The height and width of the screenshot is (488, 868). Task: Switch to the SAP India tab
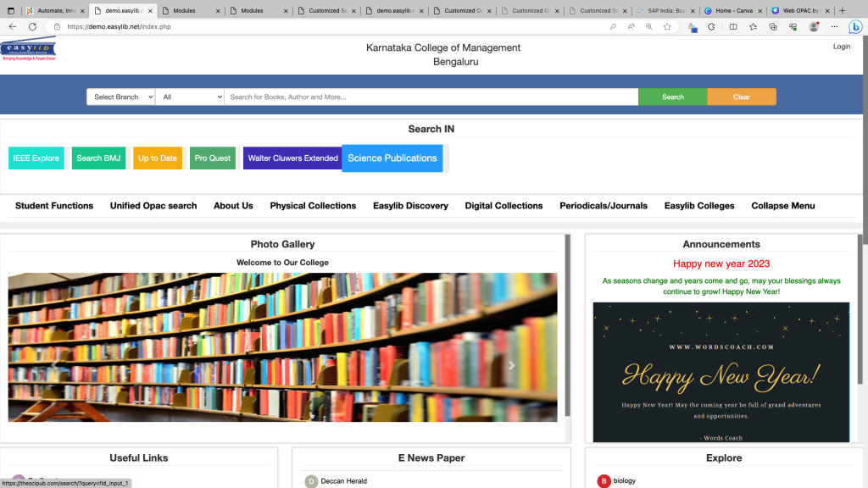(665, 10)
